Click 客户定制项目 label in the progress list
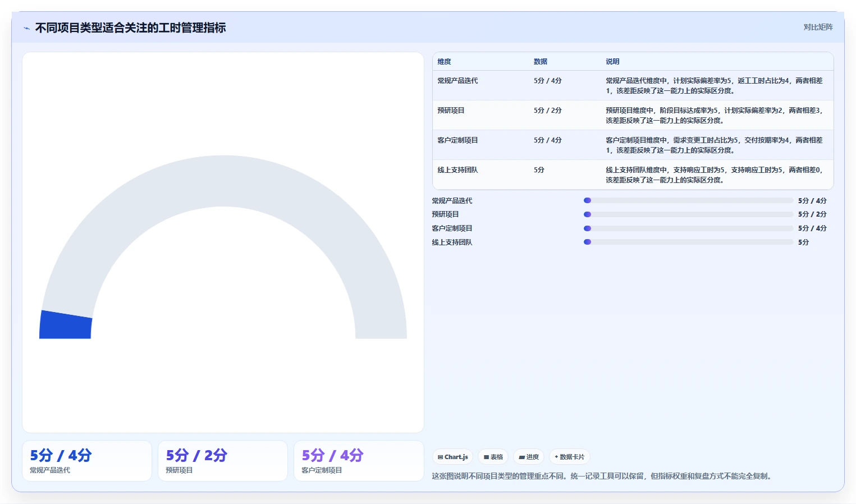Screen dimensions: 856x504 click(x=452, y=228)
